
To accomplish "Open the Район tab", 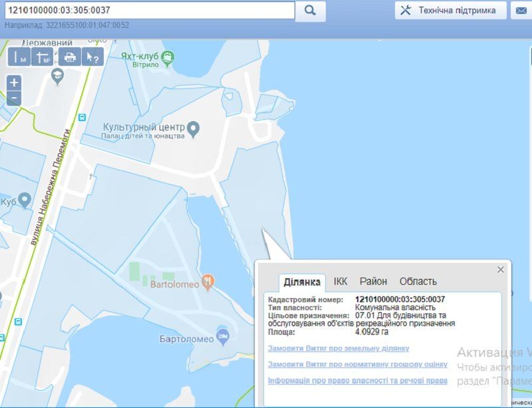I will click(x=373, y=282).
